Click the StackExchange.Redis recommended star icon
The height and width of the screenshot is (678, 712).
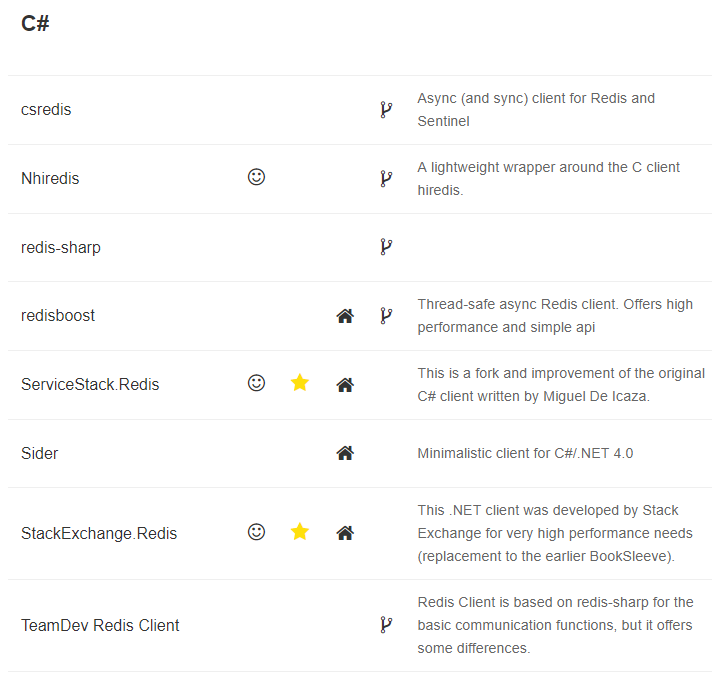coord(299,532)
